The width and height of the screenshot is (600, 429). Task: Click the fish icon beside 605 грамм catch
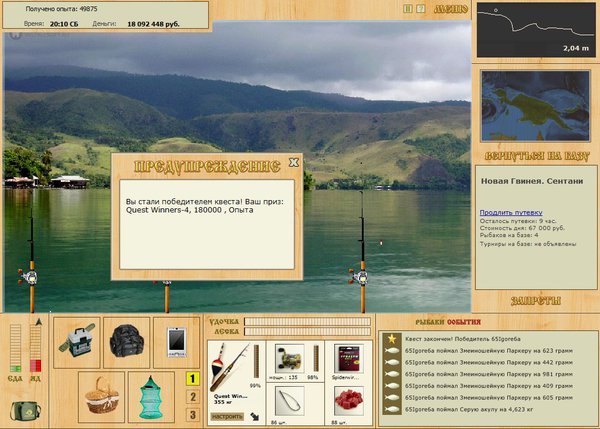pos(392,398)
